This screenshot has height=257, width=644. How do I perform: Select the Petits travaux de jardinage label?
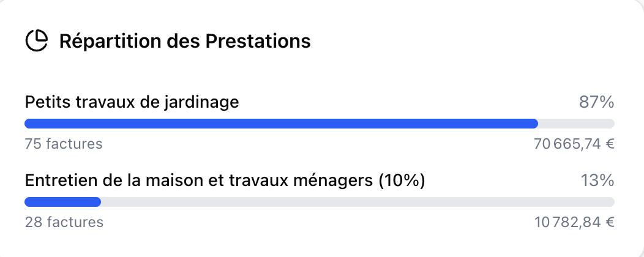click(x=132, y=102)
